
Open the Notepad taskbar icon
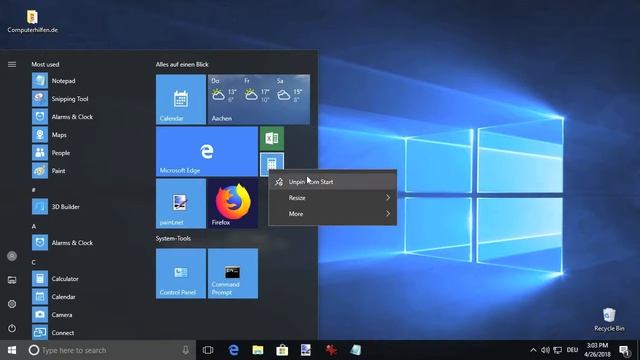point(355,350)
